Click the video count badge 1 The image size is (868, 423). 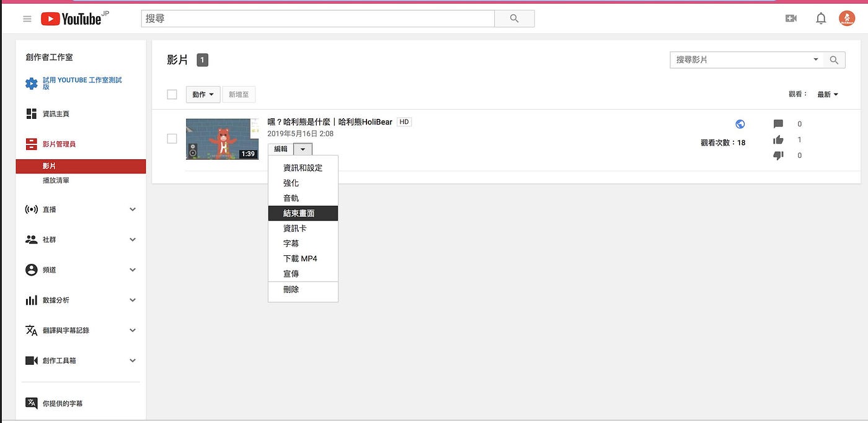tap(202, 60)
